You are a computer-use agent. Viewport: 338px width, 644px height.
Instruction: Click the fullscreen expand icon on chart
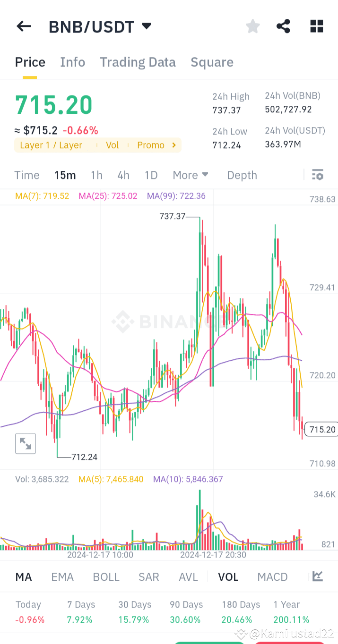click(26, 443)
